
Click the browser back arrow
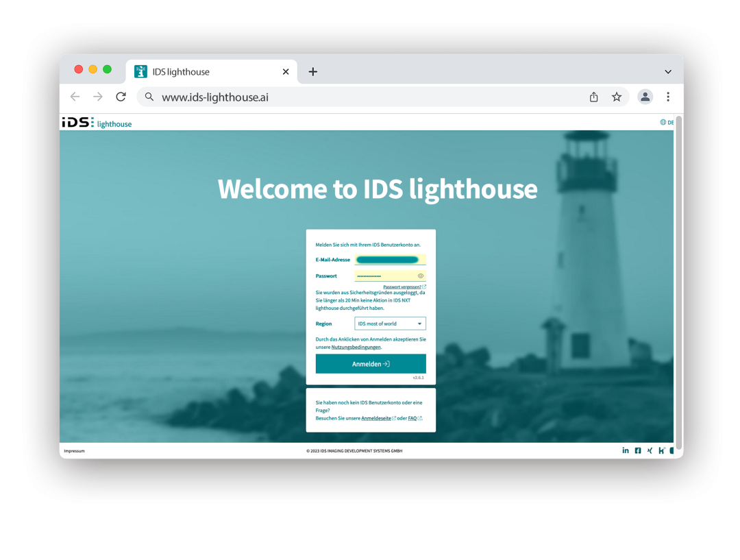(x=75, y=97)
